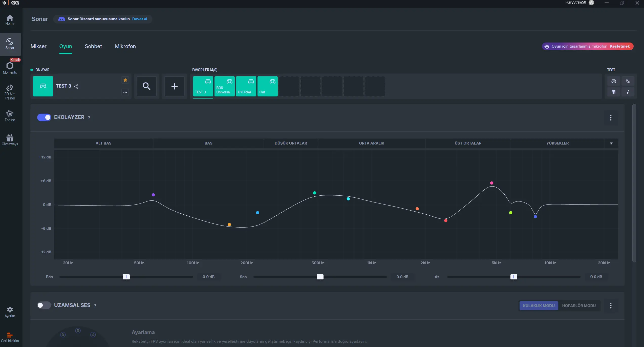Switch to the Sohbet tab
644x347 pixels.
pos(93,46)
